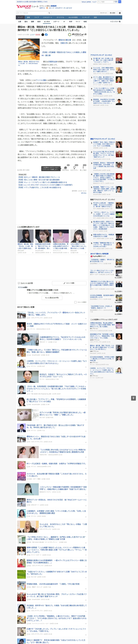Click 学びがある graduation cap reaction
138x644 pixels.
tap(66, 168)
